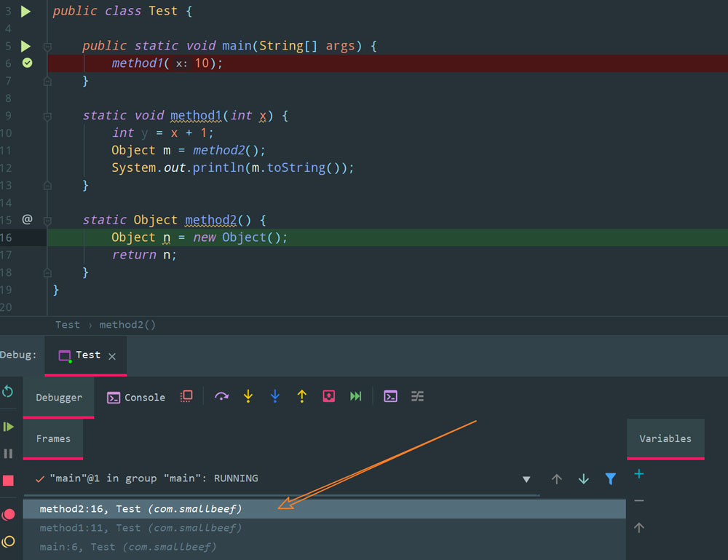Collapse the method1 code fold marker

(x=47, y=116)
